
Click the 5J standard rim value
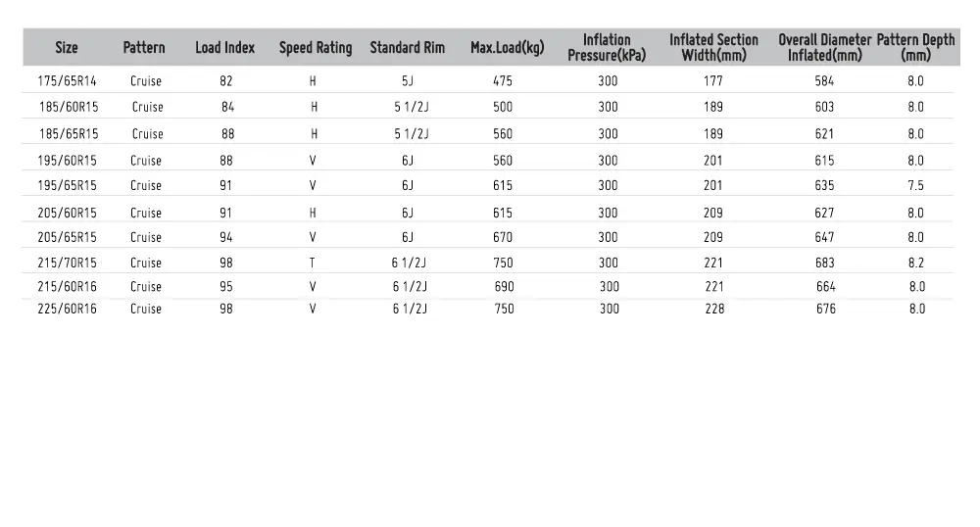click(407, 81)
